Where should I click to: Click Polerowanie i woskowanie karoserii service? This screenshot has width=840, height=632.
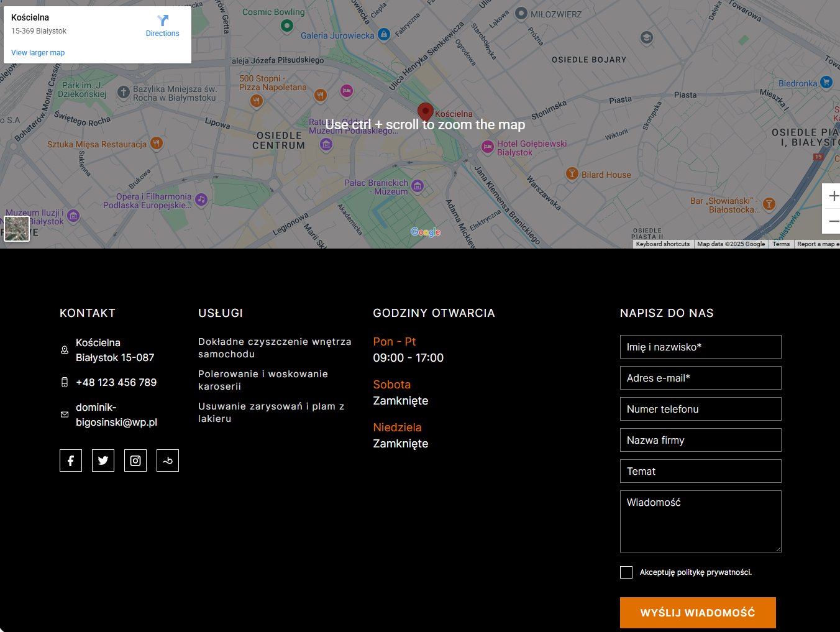tap(263, 380)
